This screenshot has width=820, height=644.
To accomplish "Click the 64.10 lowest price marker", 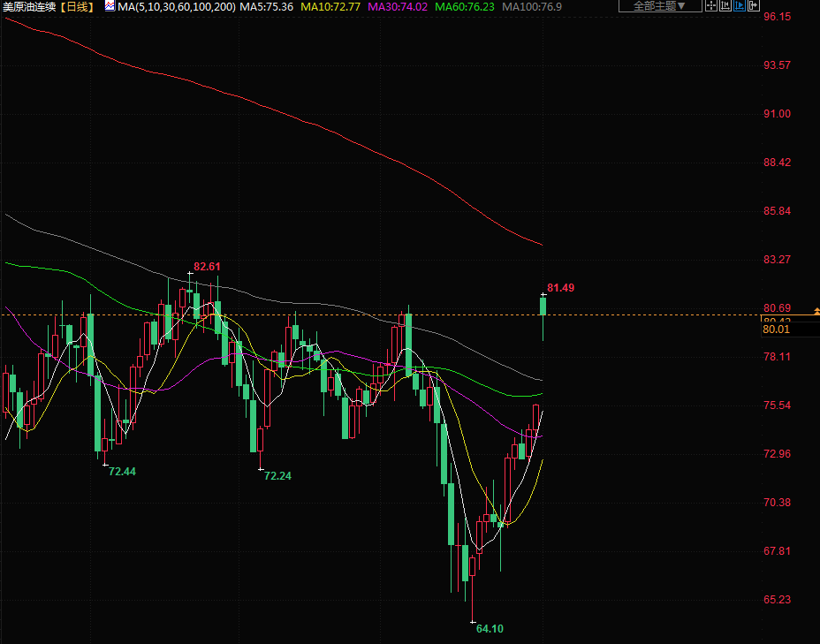I will tap(489, 628).
